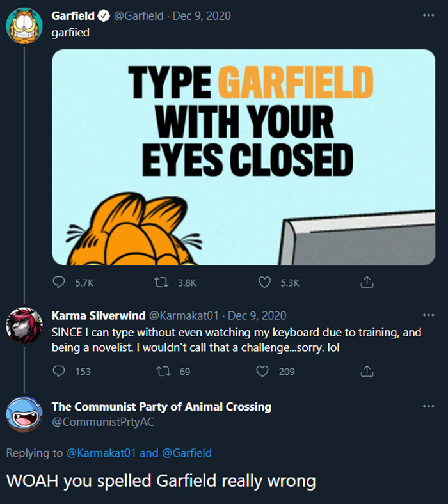Reply to Karma Silverwind's tweet
This screenshot has width=448, height=504.
[x=59, y=371]
